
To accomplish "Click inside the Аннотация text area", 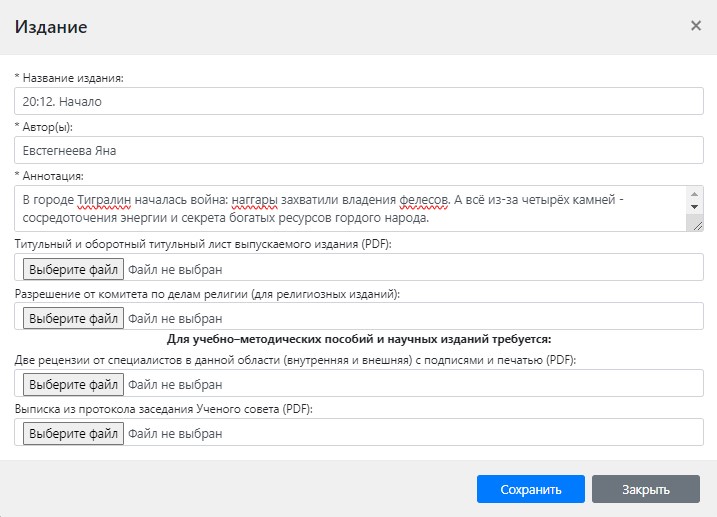I will click(x=350, y=208).
